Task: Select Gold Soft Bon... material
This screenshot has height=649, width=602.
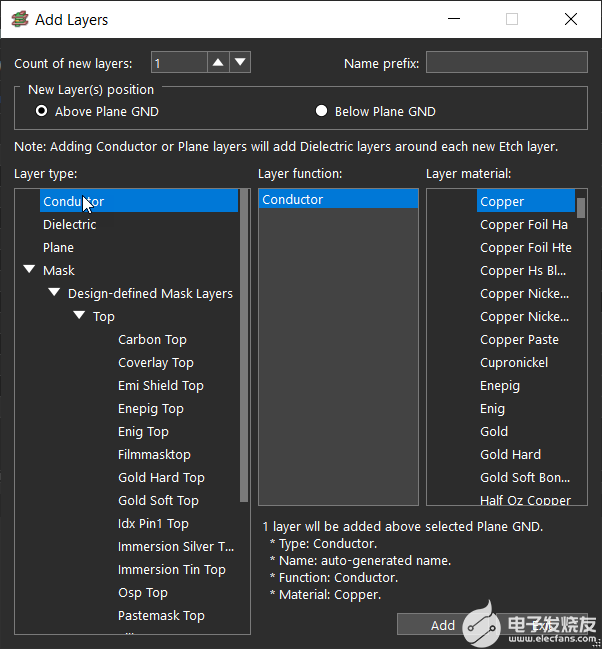Action: 525,478
